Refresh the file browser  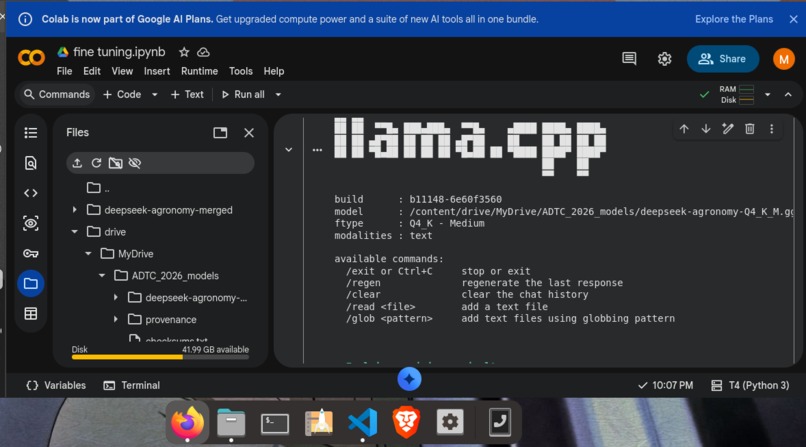click(96, 163)
